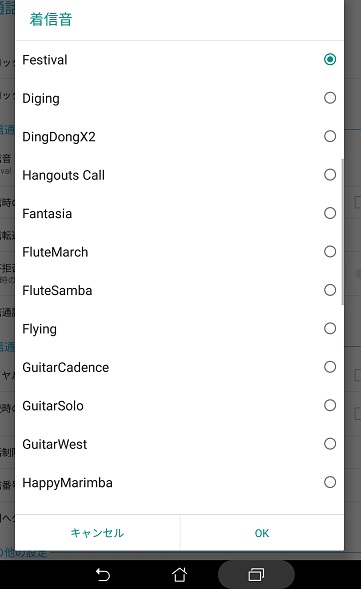Choose DingDongX2 radio button

coord(330,136)
